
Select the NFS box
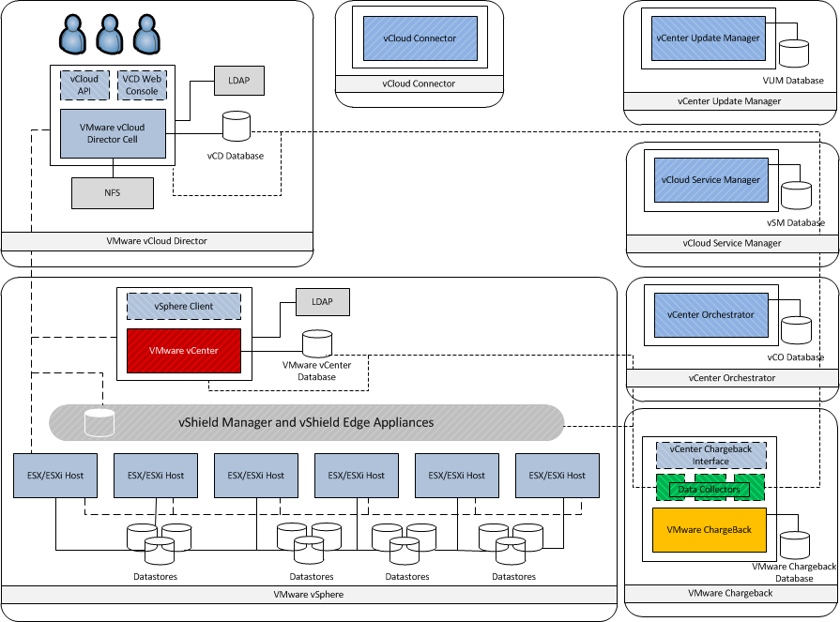113,193
